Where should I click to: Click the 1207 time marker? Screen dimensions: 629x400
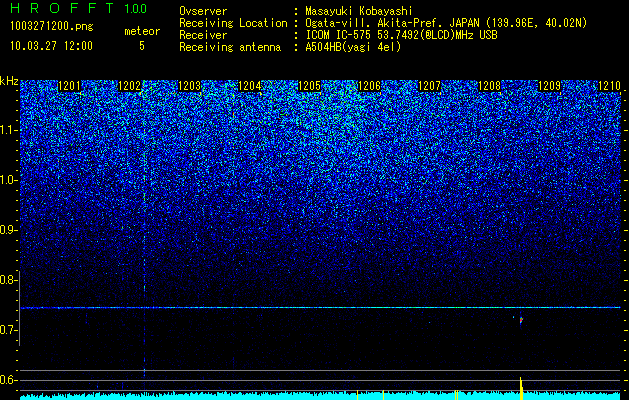point(429,86)
